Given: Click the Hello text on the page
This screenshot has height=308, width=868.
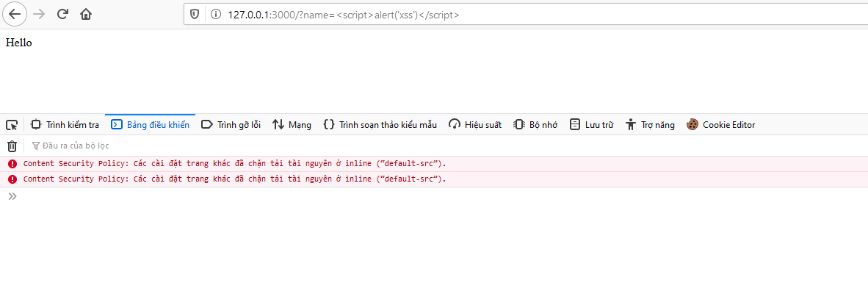Looking at the screenshot, I should pos(19,43).
